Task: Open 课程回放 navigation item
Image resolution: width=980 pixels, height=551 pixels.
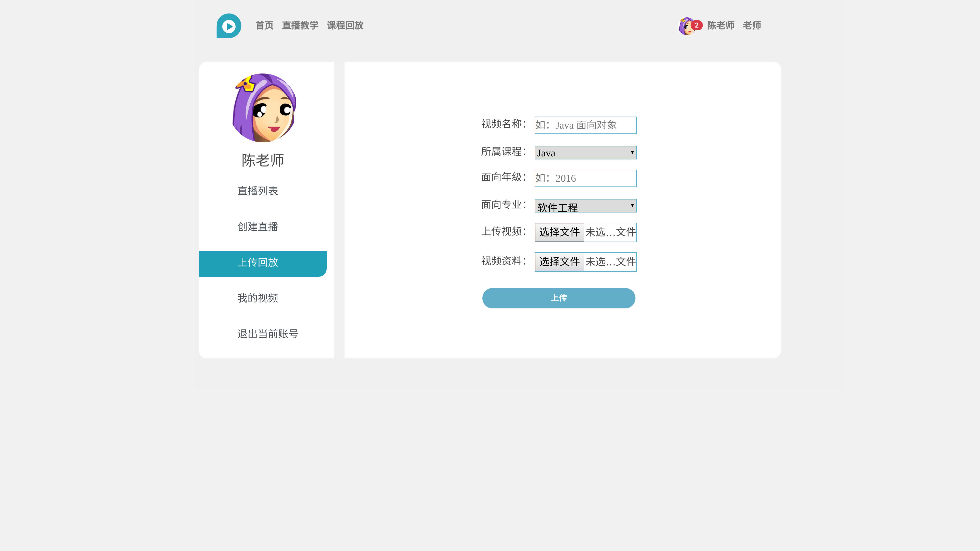Action: 345,26
